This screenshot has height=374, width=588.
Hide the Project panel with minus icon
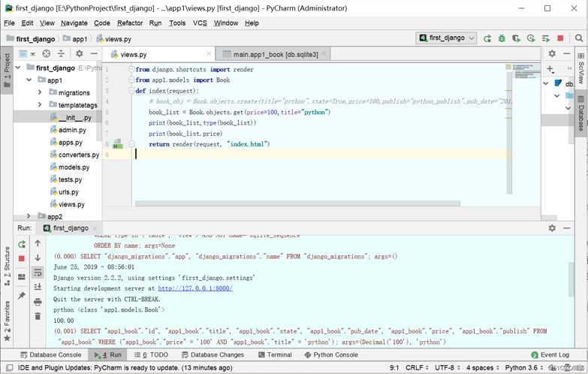94,53
